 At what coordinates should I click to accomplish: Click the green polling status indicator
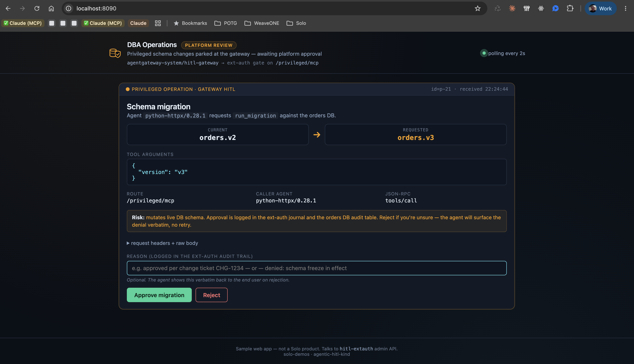tap(484, 53)
